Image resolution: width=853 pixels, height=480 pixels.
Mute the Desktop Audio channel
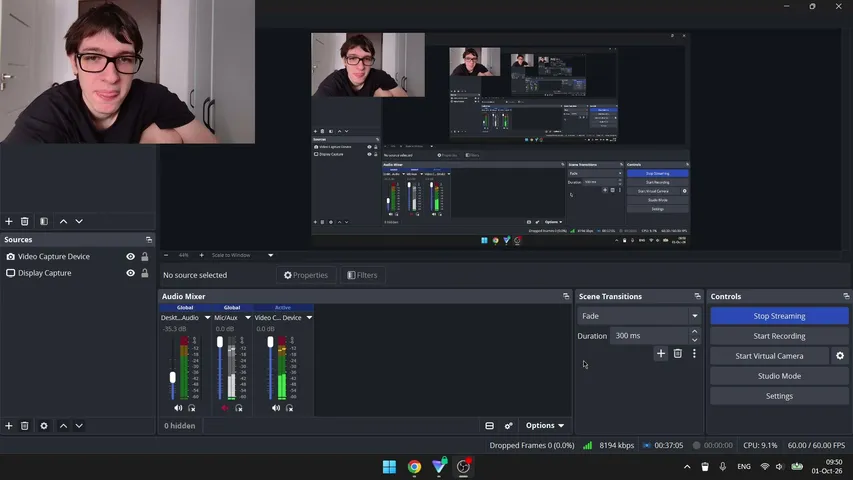pyautogui.click(x=178, y=408)
